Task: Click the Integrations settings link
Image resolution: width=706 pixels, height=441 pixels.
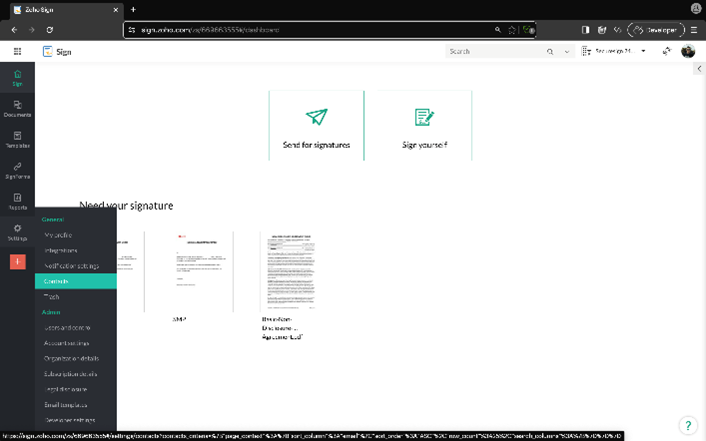Action: [61, 250]
